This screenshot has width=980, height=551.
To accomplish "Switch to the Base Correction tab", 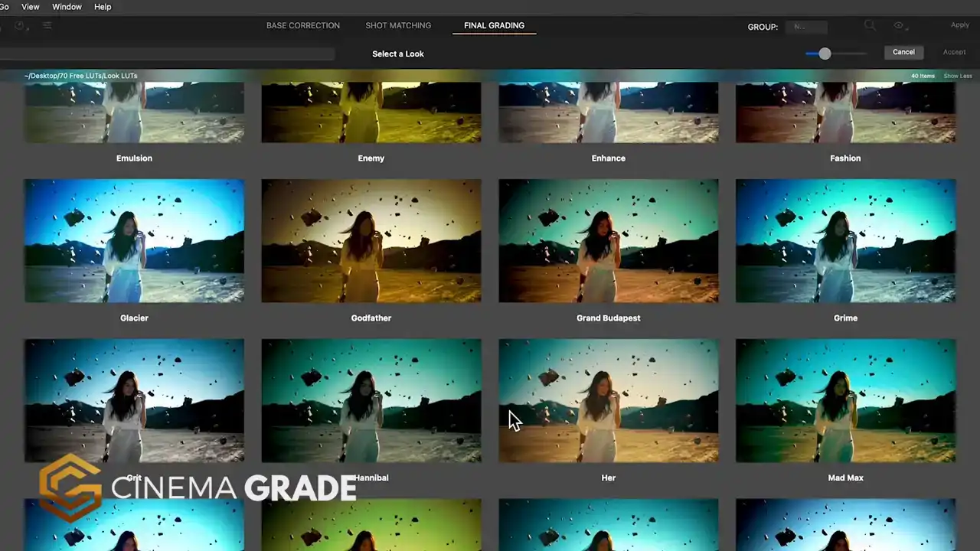I will 303,25.
